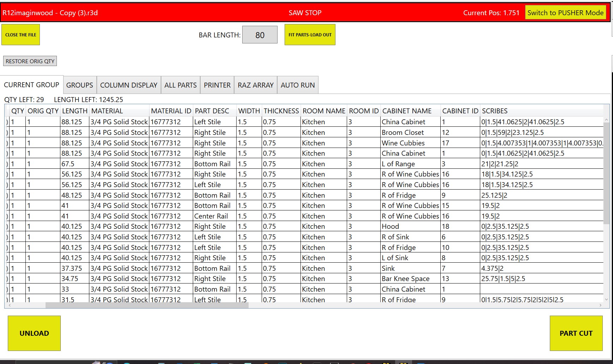Select the PRINTER tab
This screenshot has width=613, height=364.
point(217,85)
